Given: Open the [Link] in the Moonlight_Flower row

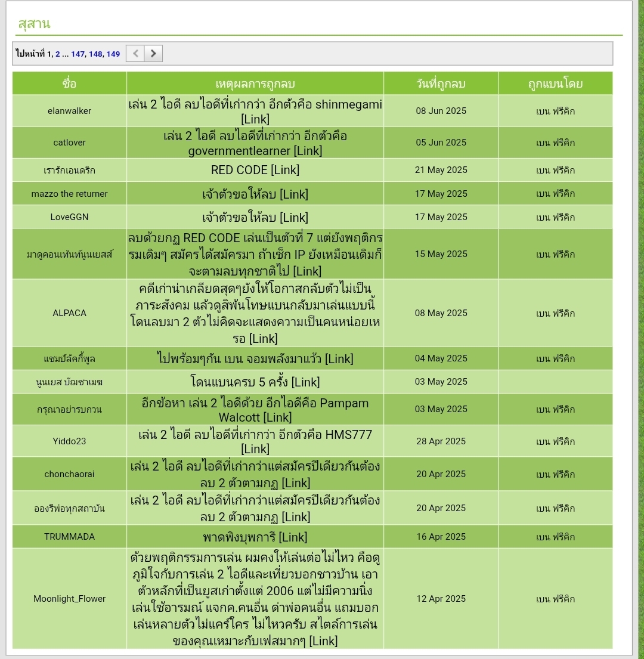Looking at the screenshot, I should [x=323, y=641].
